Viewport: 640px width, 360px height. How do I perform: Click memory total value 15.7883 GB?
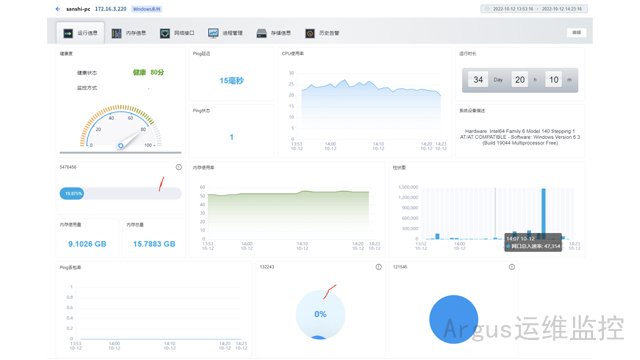coord(154,244)
